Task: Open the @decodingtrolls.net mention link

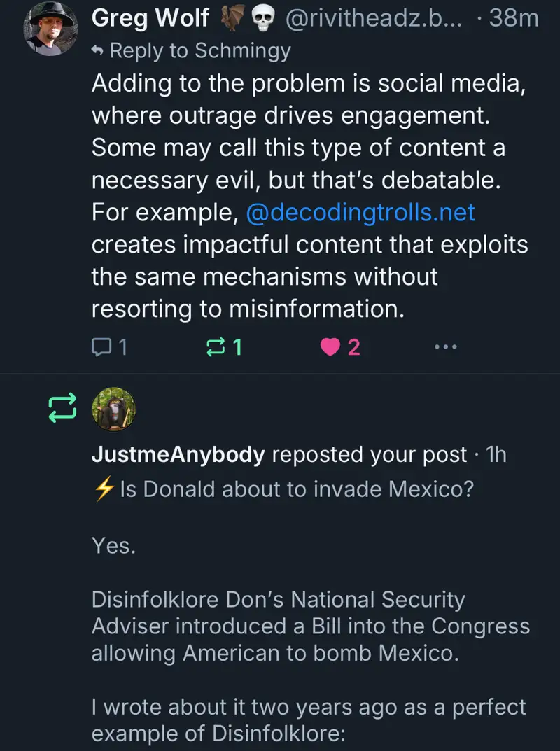Action: (360, 212)
